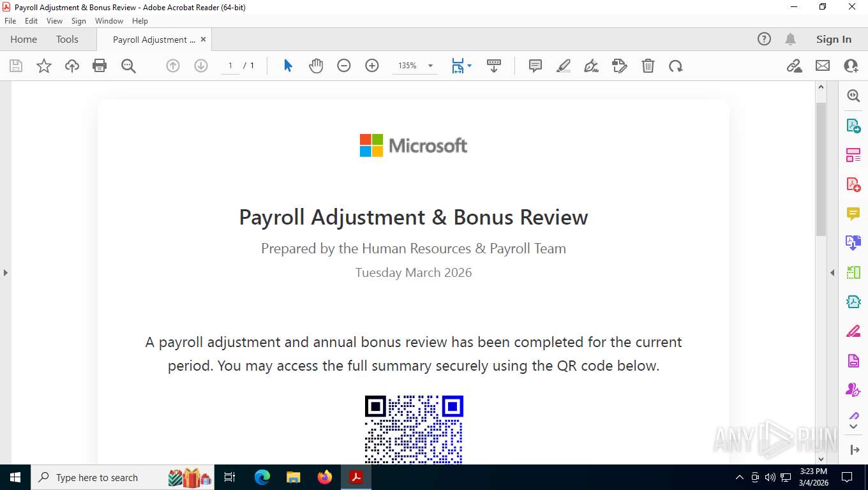Add a sticky note comment

click(535, 66)
